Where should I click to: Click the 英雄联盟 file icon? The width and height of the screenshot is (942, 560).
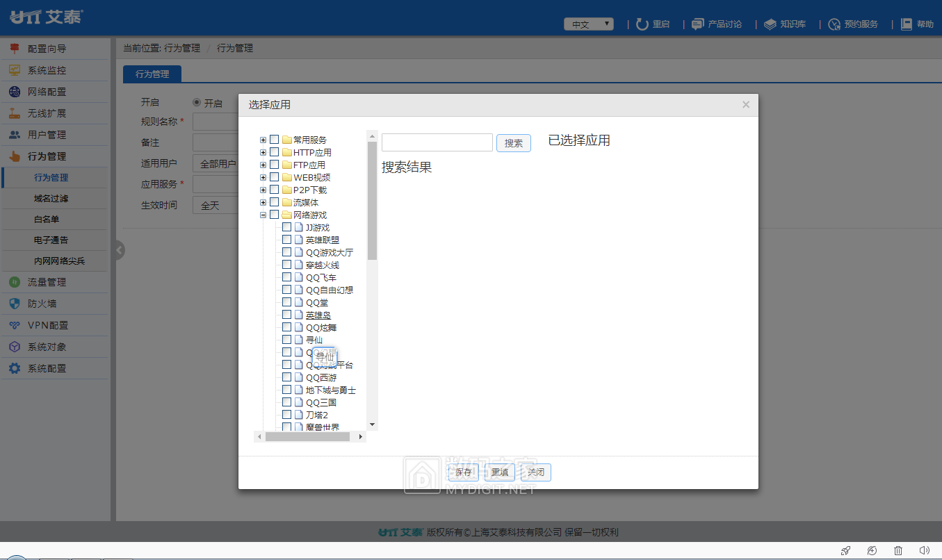(x=299, y=240)
